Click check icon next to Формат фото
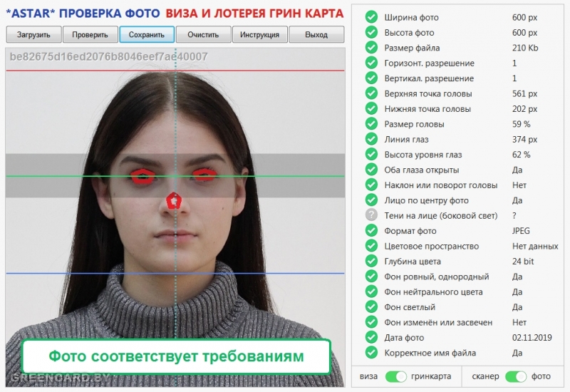The width and height of the screenshot is (570, 392). tap(371, 230)
